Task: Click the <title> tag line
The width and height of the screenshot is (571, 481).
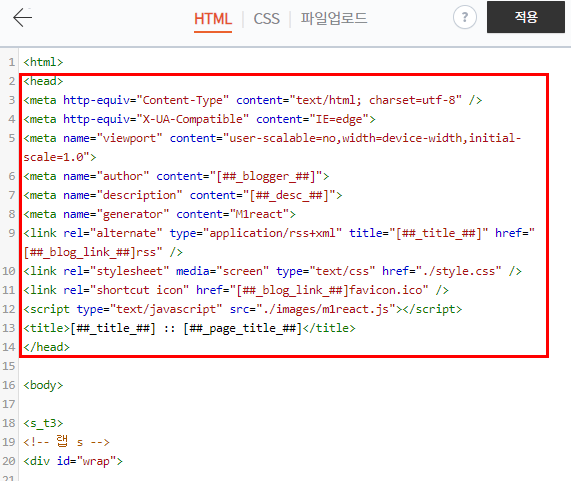Action: point(189,328)
